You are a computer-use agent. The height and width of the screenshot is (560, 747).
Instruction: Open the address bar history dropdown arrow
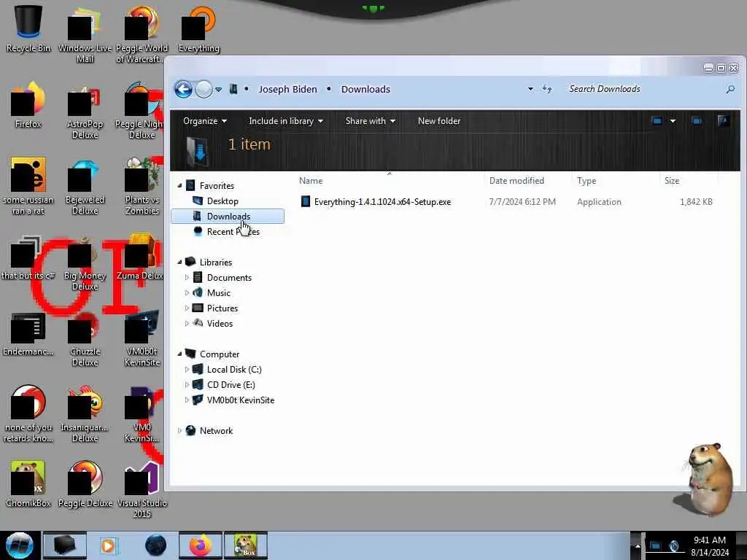530,89
